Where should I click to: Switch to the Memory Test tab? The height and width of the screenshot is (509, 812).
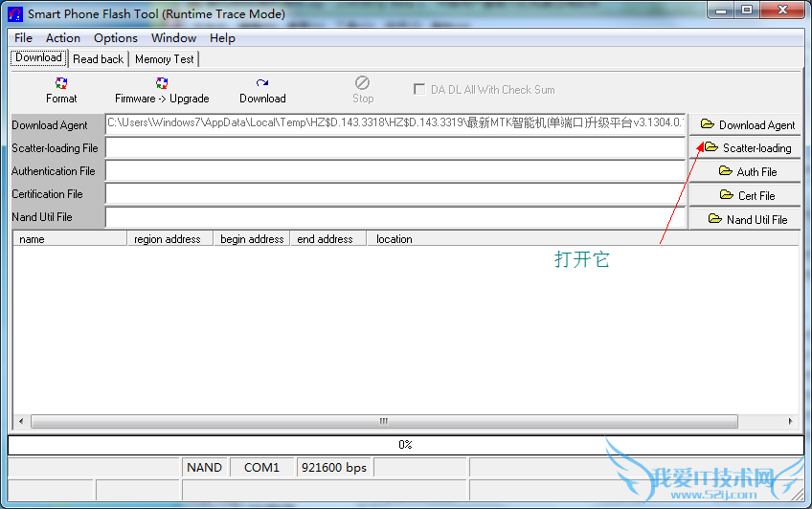(x=164, y=59)
